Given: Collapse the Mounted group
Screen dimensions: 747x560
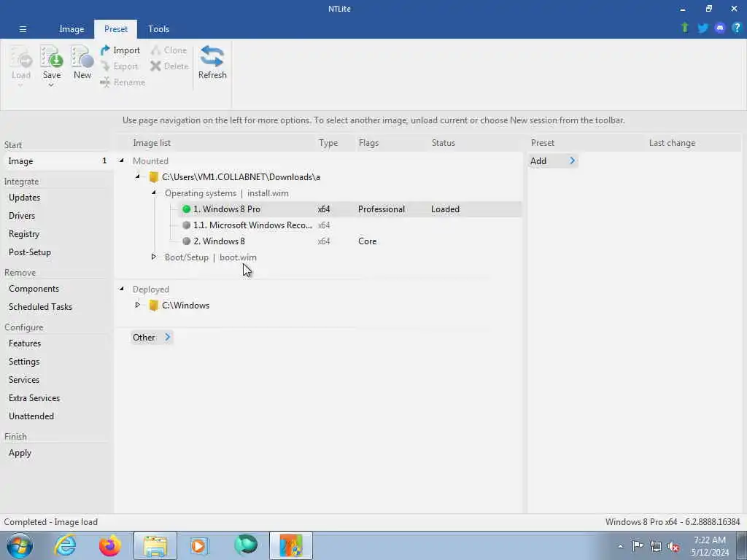Looking at the screenshot, I should (x=122, y=160).
